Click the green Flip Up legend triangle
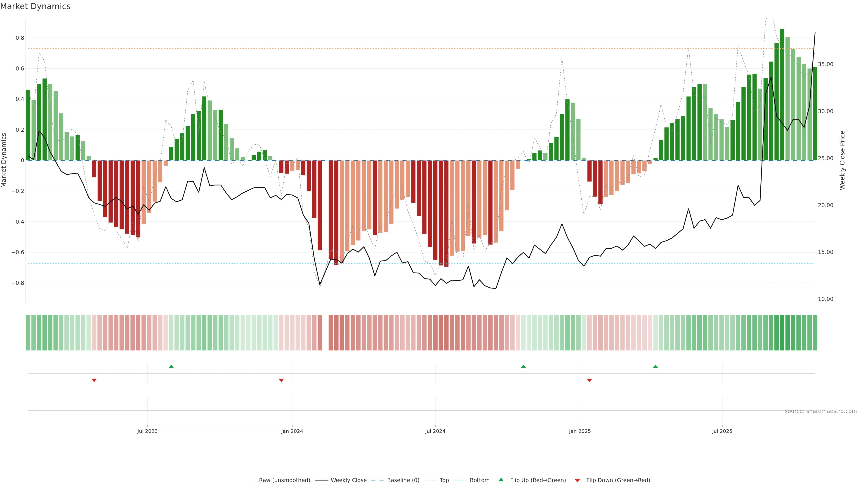This screenshot has height=488, width=868. click(501, 480)
